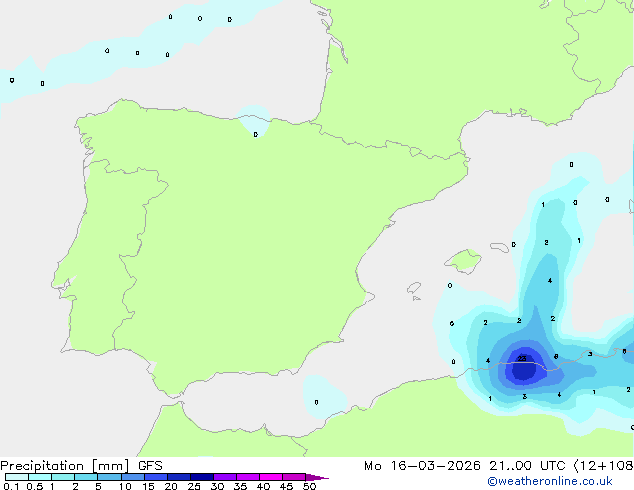Viewport: 634px width, 490px height.
Task: Select the 20 legend scale label
Action: pos(171,486)
